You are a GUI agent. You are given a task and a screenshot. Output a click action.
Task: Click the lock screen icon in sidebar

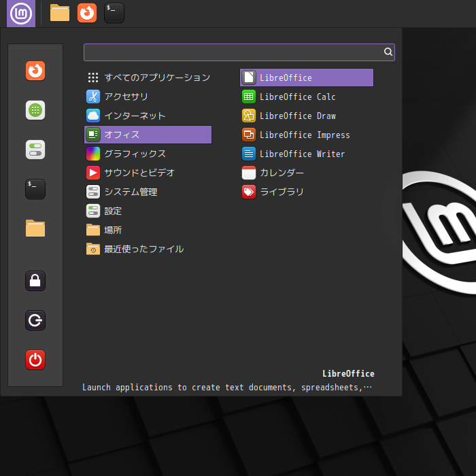(35, 280)
